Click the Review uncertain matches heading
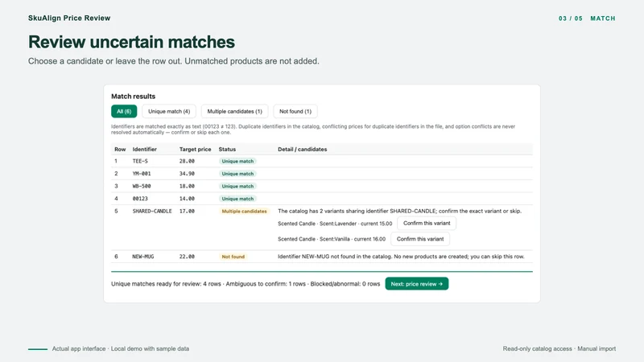This screenshot has height=362, width=644. [x=131, y=42]
